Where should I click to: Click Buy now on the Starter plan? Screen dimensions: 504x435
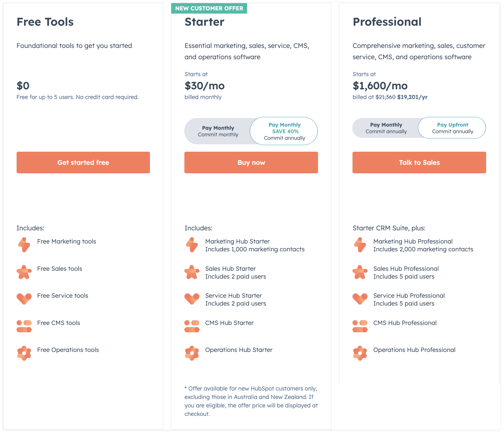[251, 162]
